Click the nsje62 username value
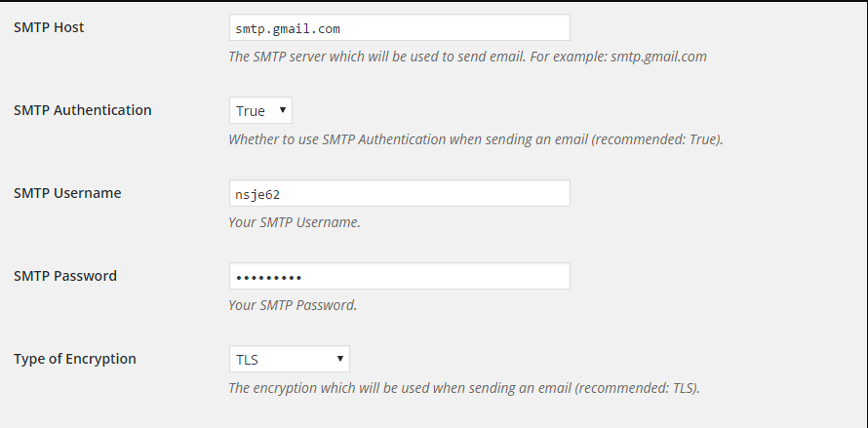 (256, 193)
